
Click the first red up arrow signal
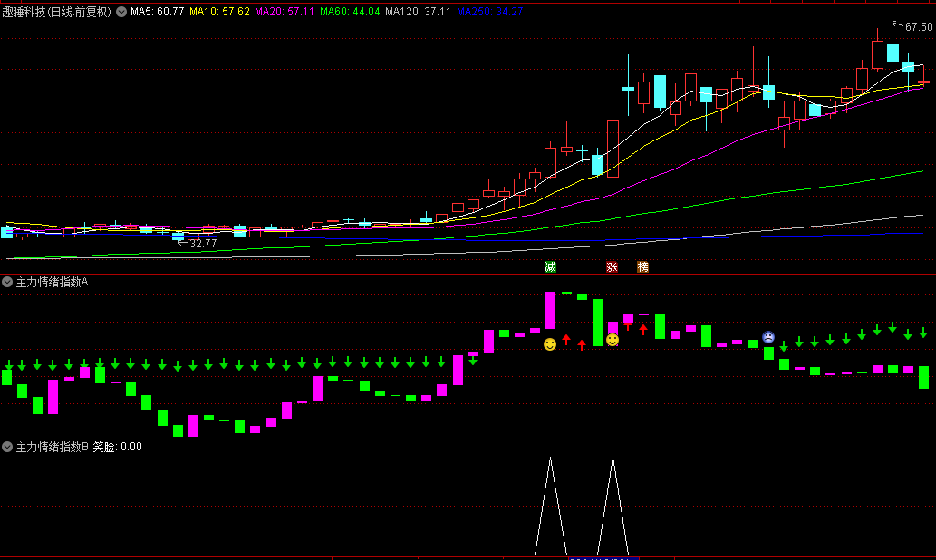click(x=566, y=340)
